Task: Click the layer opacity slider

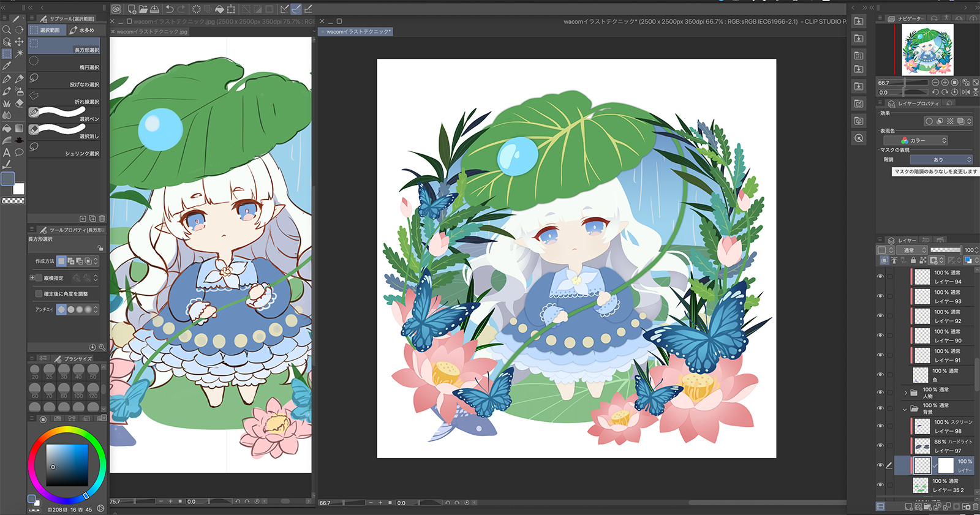Action: tap(946, 250)
